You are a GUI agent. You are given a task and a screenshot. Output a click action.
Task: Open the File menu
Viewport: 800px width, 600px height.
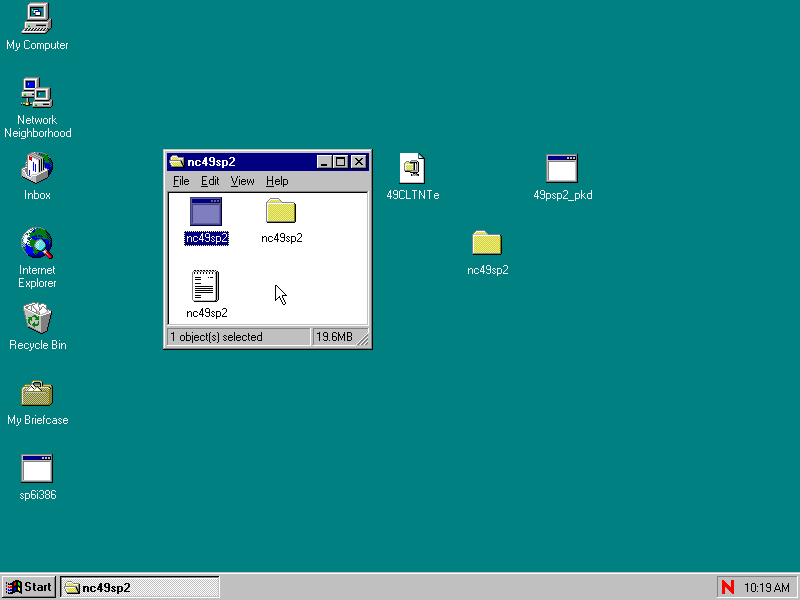tap(181, 181)
